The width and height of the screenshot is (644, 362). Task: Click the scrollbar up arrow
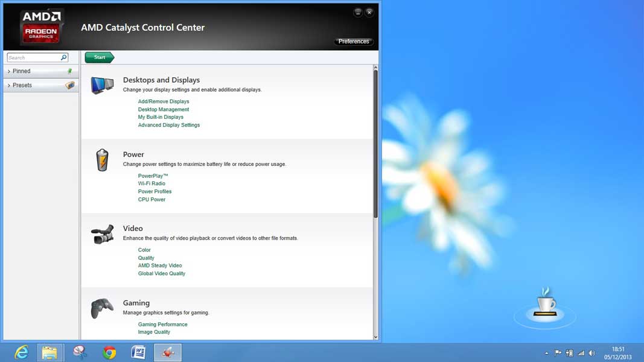point(375,68)
